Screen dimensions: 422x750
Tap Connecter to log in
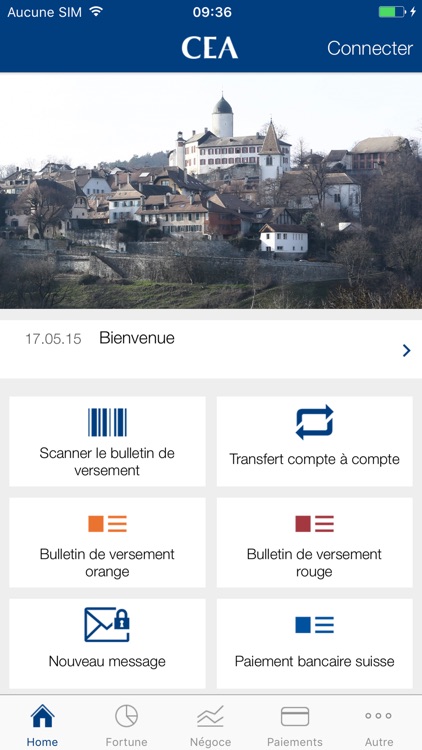coord(370,48)
